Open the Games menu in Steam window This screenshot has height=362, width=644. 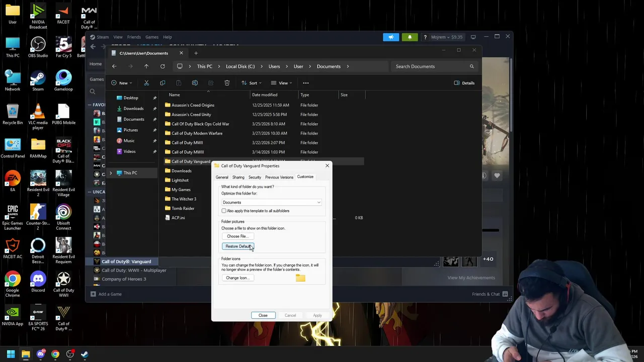[x=152, y=37]
